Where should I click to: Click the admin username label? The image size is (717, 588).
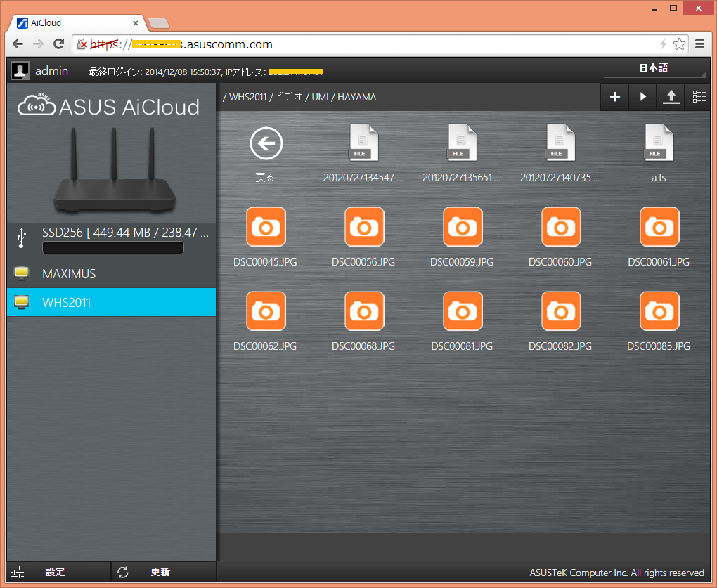52,71
